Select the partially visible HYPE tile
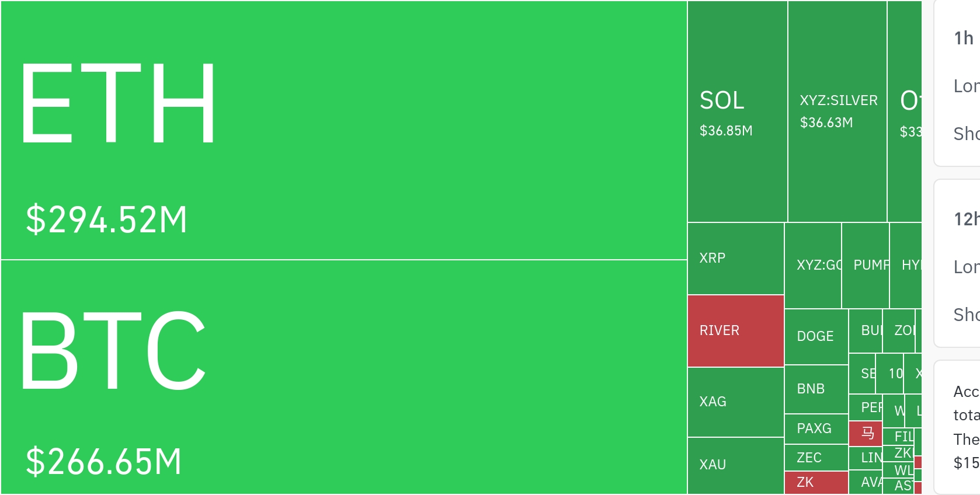 [x=906, y=265]
